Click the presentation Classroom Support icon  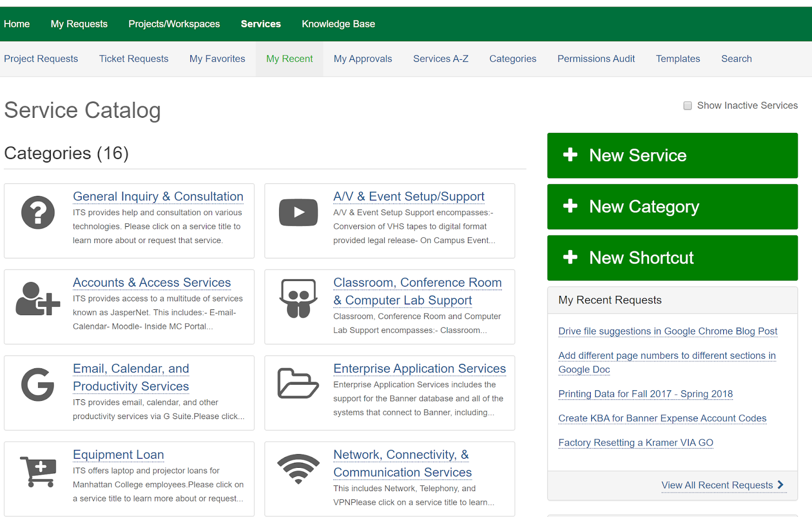298,299
